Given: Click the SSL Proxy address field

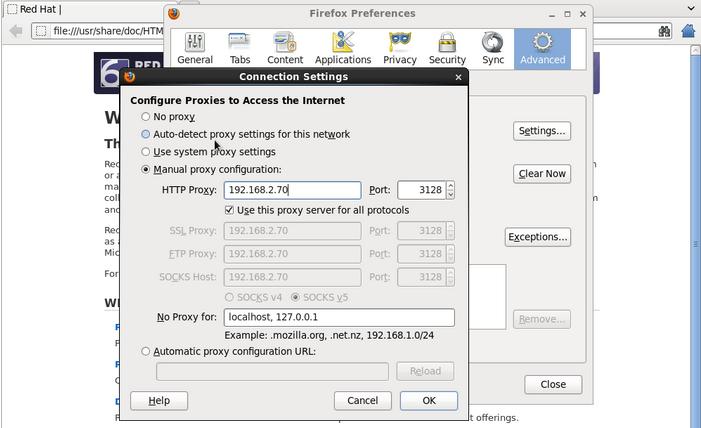Looking at the screenshot, I should 292,231.
